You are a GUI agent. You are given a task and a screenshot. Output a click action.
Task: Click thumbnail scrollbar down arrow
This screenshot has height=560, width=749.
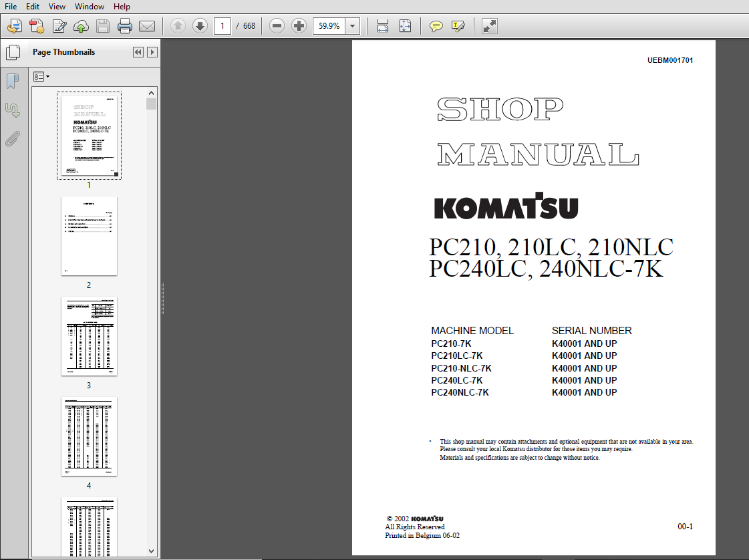click(152, 551)
